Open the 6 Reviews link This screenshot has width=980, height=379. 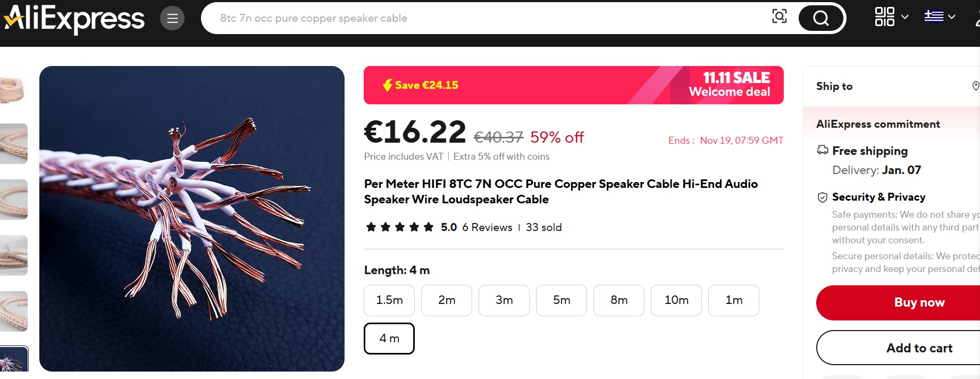point(487,227)
